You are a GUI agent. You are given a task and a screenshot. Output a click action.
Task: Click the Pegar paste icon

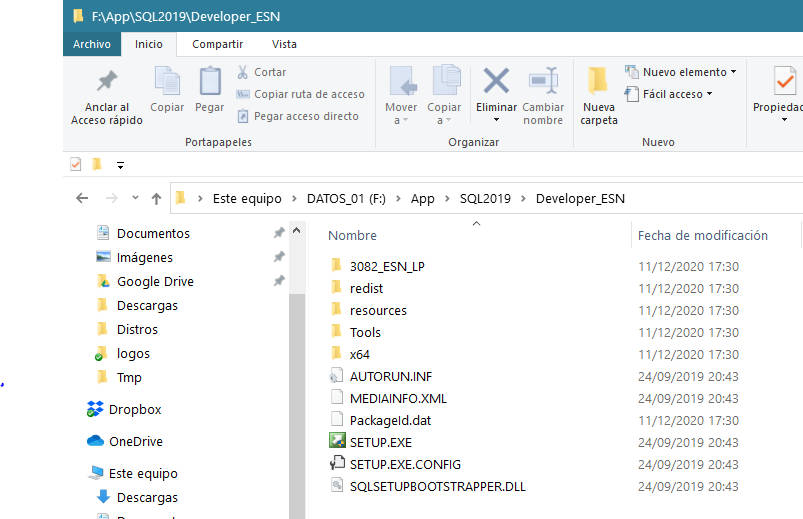(210, 80)
